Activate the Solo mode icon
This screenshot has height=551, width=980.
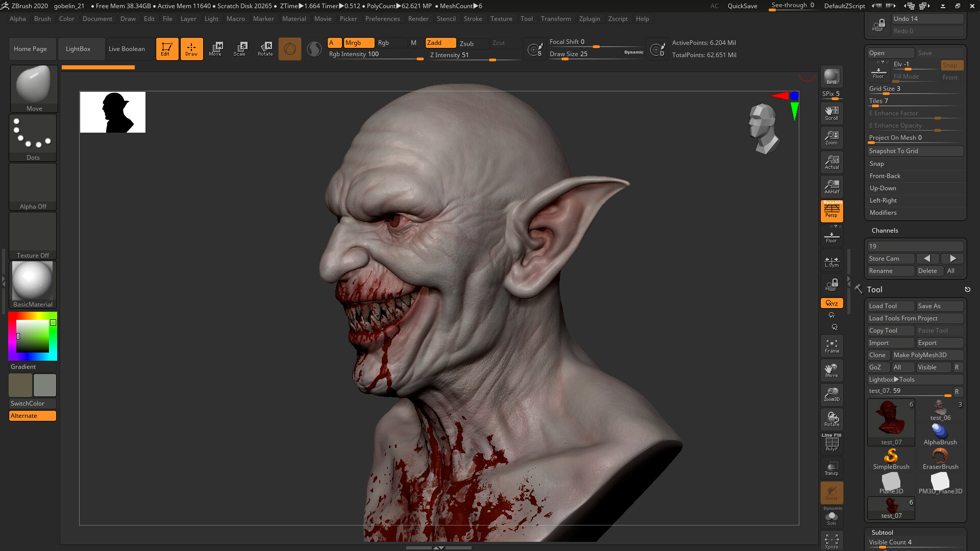[831, 518]
